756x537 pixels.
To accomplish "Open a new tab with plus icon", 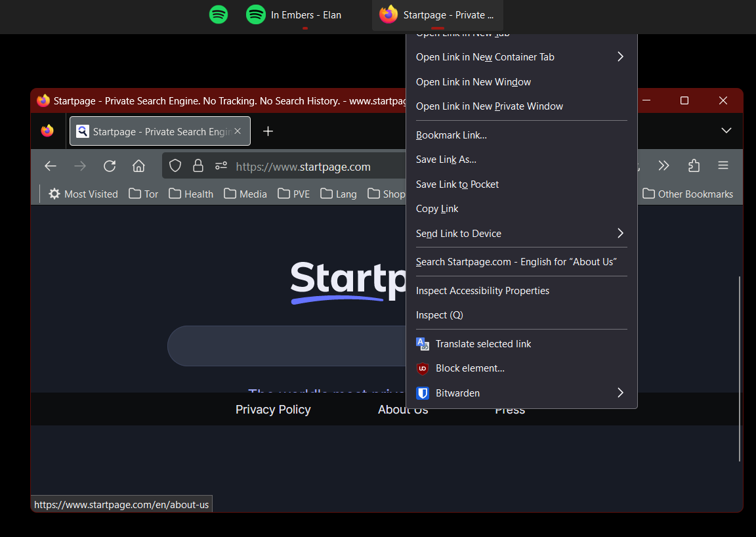I will (268, 131).
